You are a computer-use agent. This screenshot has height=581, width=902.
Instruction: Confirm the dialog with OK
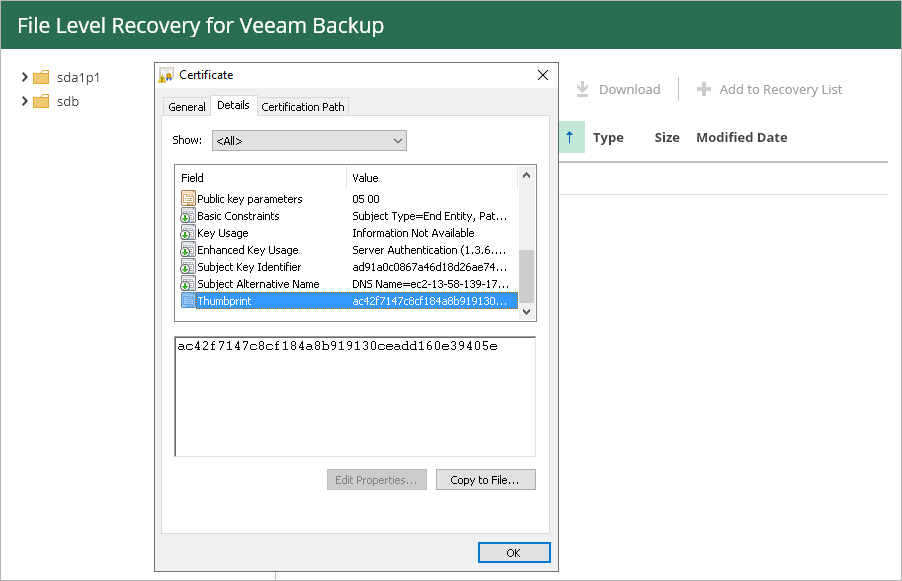[512, 553]
